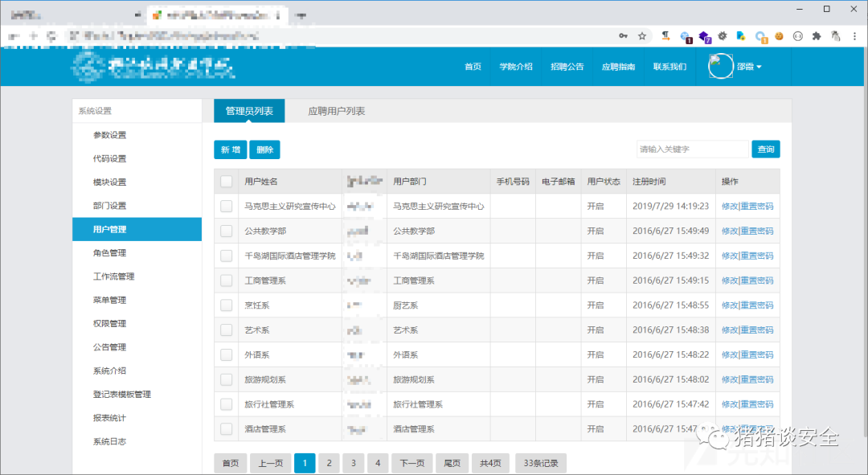Screen dimensions: 868x475
Task: Check the 烹饪系 row checkbox
Action: point(227,305)
